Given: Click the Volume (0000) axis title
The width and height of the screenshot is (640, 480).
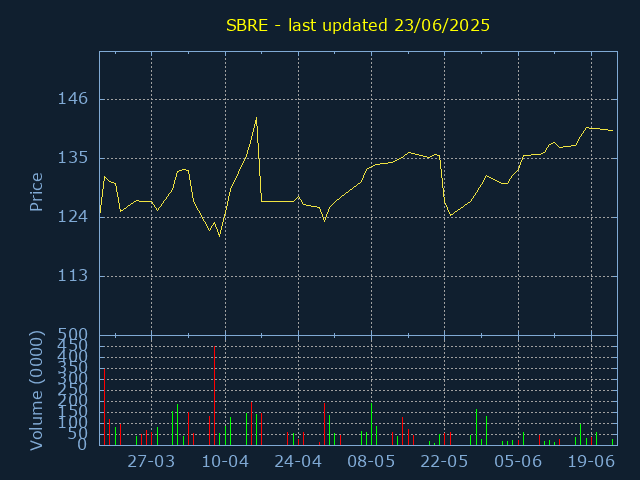Looking at the screenshot, I should pos(36,391).
